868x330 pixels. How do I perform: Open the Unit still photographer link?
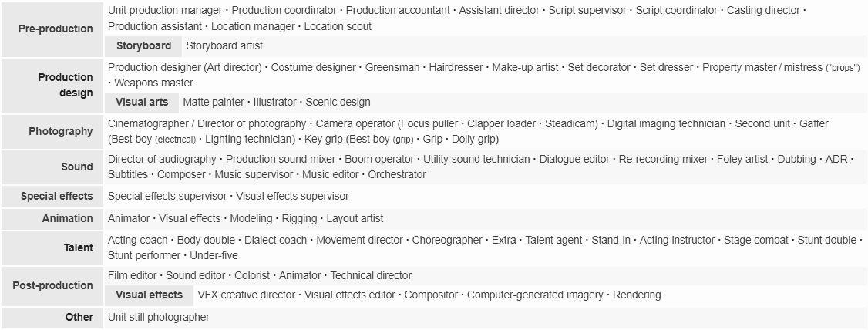159,317
